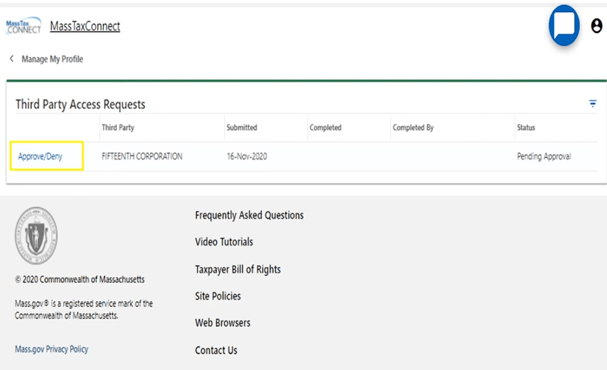Select the FIFTEENTH CORPORATION cell

click(142, 156)
